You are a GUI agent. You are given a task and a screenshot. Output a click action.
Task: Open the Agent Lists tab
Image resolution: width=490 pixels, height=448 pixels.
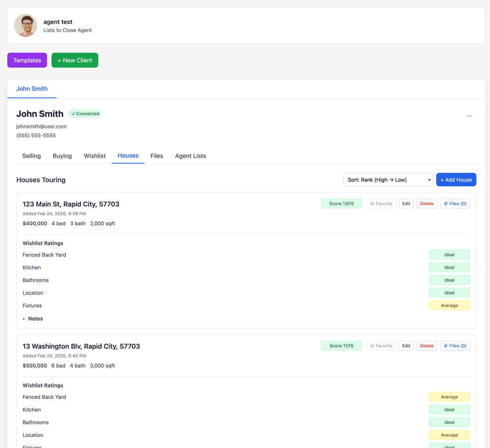click(190, 156)
